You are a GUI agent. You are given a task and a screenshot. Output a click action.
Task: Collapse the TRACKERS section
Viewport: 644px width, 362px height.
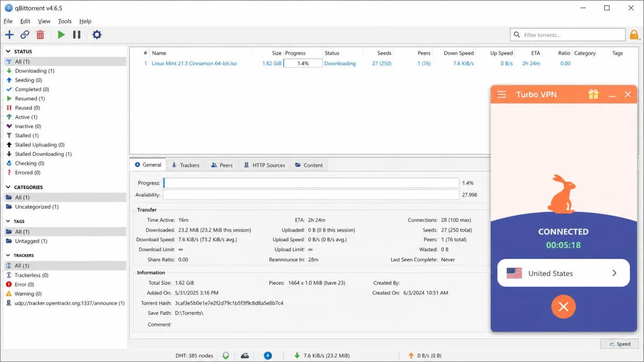[9, 255]
